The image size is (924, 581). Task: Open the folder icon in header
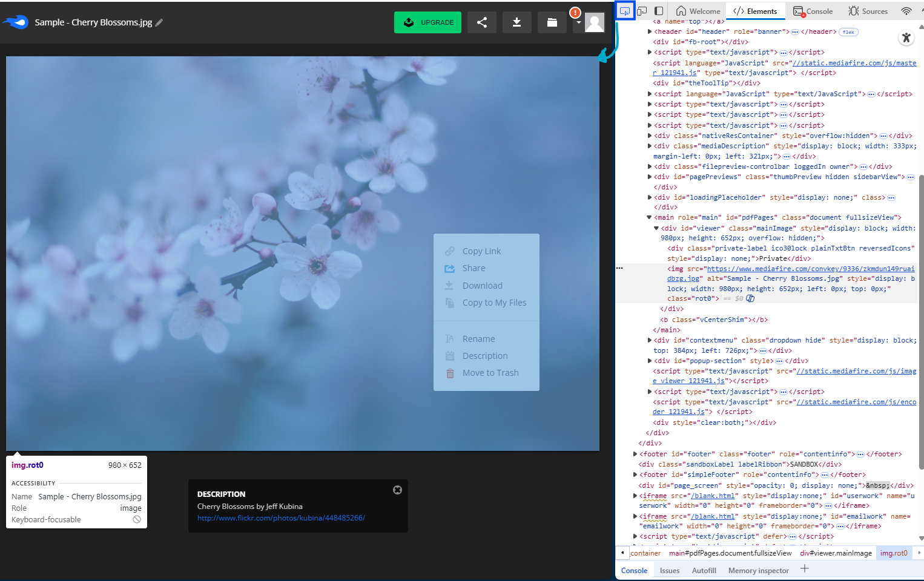point(552,22)
